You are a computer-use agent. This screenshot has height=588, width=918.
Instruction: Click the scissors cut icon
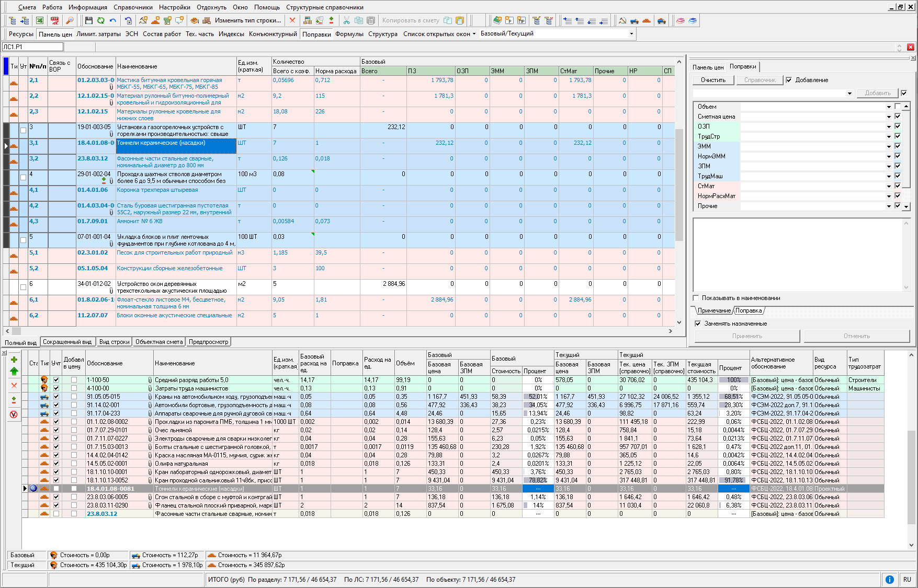tap(346, 20)
